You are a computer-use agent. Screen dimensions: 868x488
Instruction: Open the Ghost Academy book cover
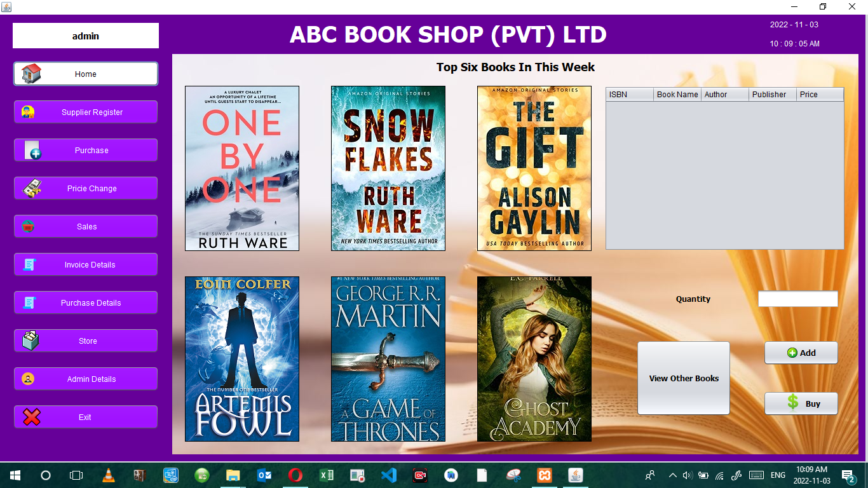point(534,359)
